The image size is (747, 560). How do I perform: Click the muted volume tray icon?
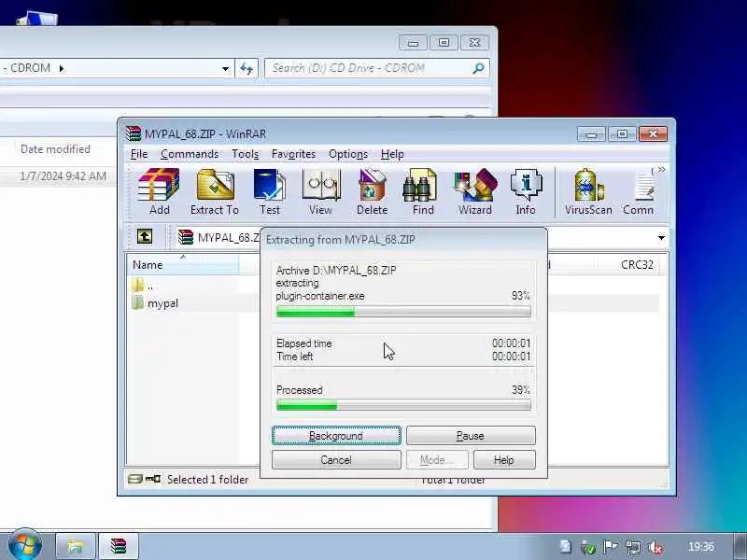tap(656, 547)
